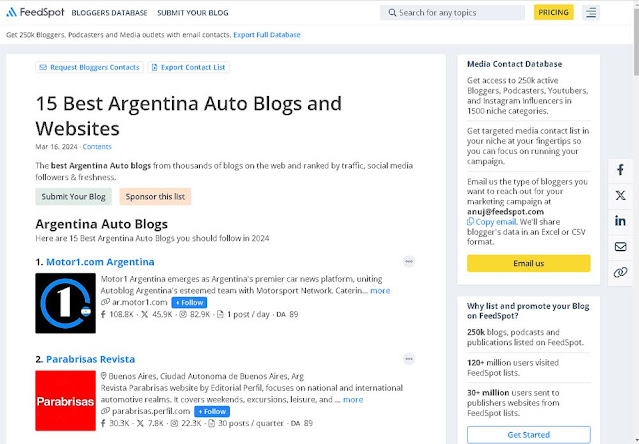Click yellow Email us button
Screen dimensions: 639x444
(529, 264)
